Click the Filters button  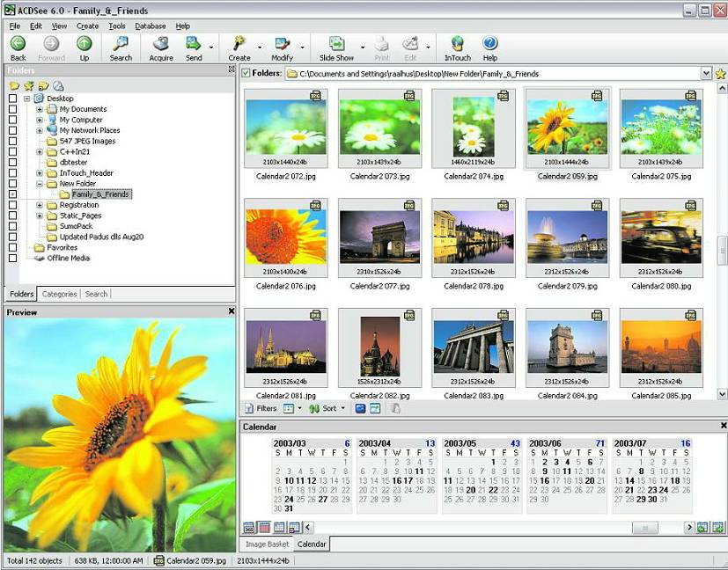(261, 408)
